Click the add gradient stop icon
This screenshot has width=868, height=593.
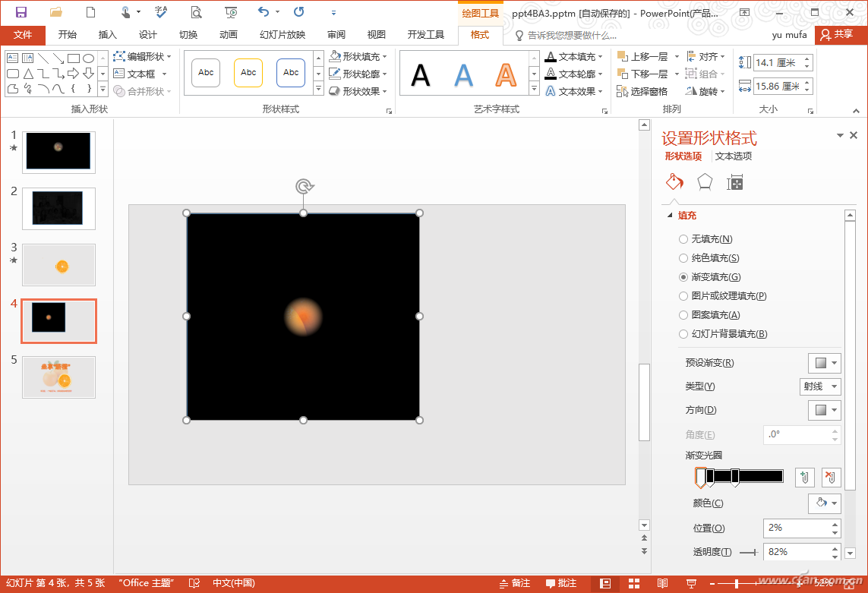805,478
